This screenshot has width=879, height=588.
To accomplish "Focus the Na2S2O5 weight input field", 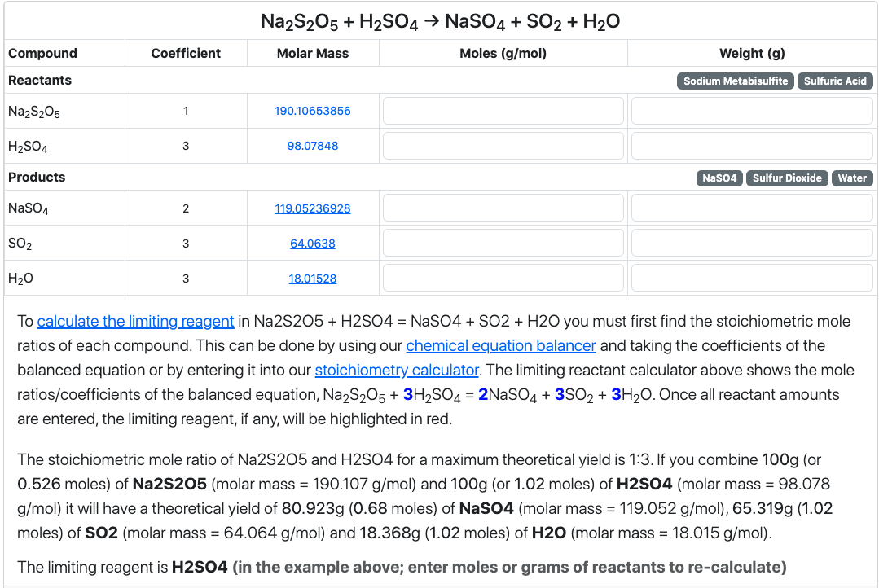I will pyautogui.click(x=751, y=111).
